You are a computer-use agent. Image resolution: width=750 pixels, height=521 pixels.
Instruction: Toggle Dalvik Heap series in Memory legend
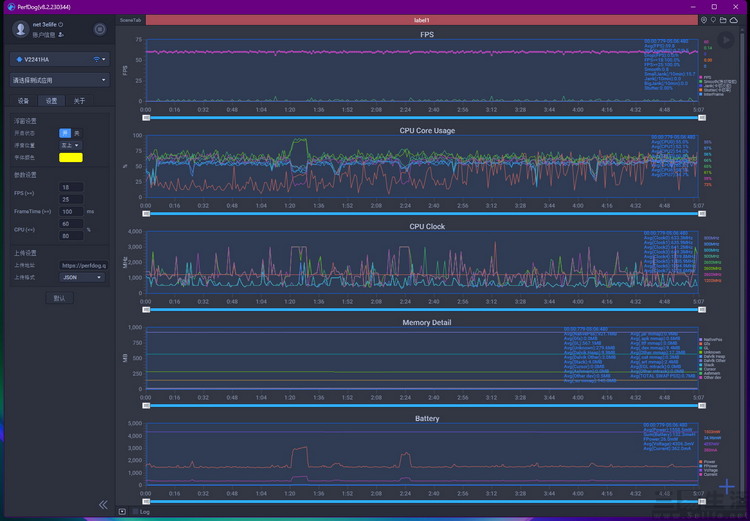pos(712,356)
